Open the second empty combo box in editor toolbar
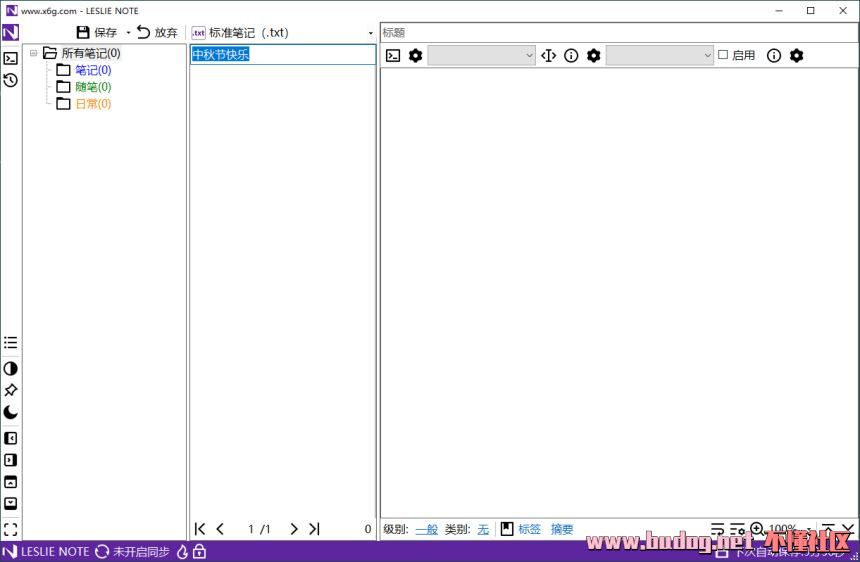The image size is (860, 562). [659, 55]
